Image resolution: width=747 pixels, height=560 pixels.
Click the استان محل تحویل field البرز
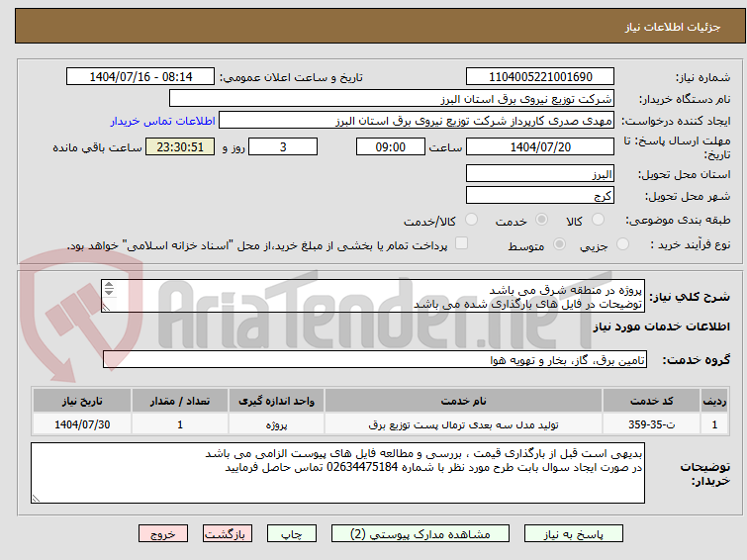pos(540,173)
